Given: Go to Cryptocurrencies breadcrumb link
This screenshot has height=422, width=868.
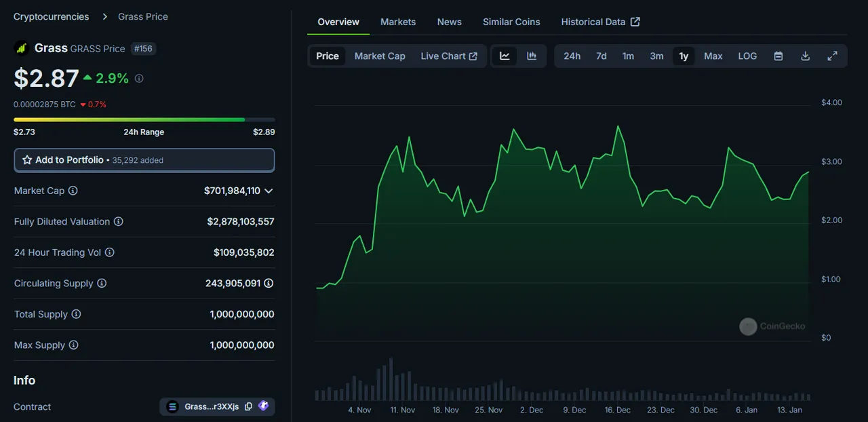Looking at the screenshot, I should tap(51, 16).
